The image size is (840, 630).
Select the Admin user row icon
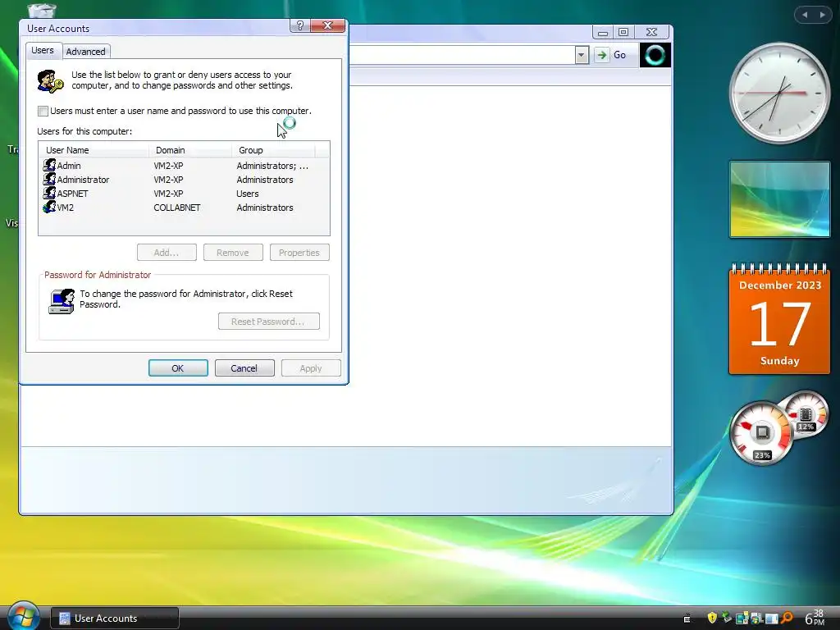coord(49,165)
